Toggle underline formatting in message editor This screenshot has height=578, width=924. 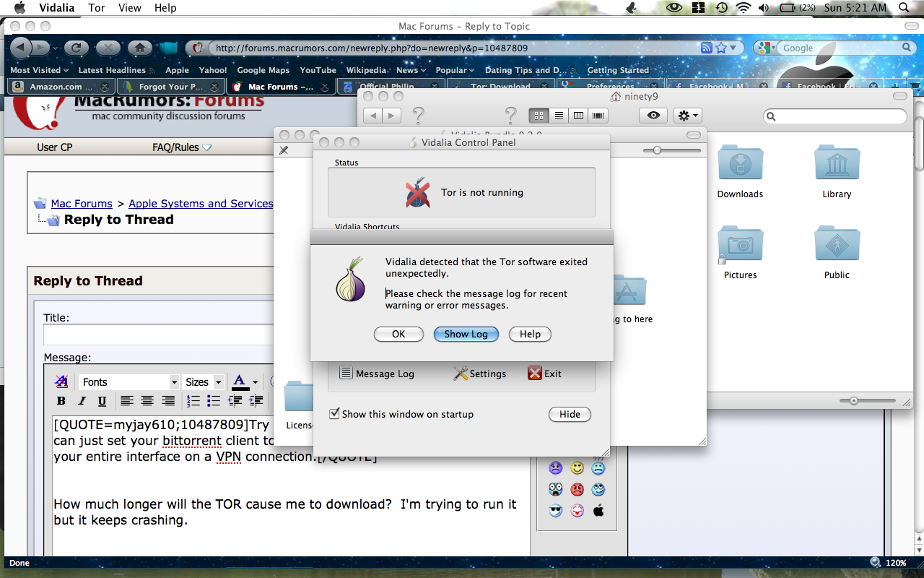click(x=102, y=401)
